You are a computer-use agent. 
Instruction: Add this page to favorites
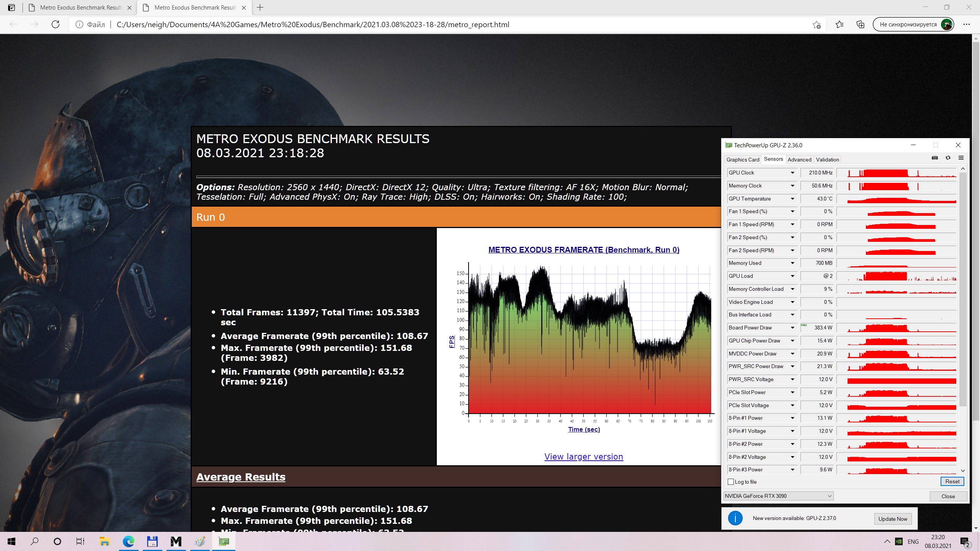pyautogui.click(x=816, y=24)
